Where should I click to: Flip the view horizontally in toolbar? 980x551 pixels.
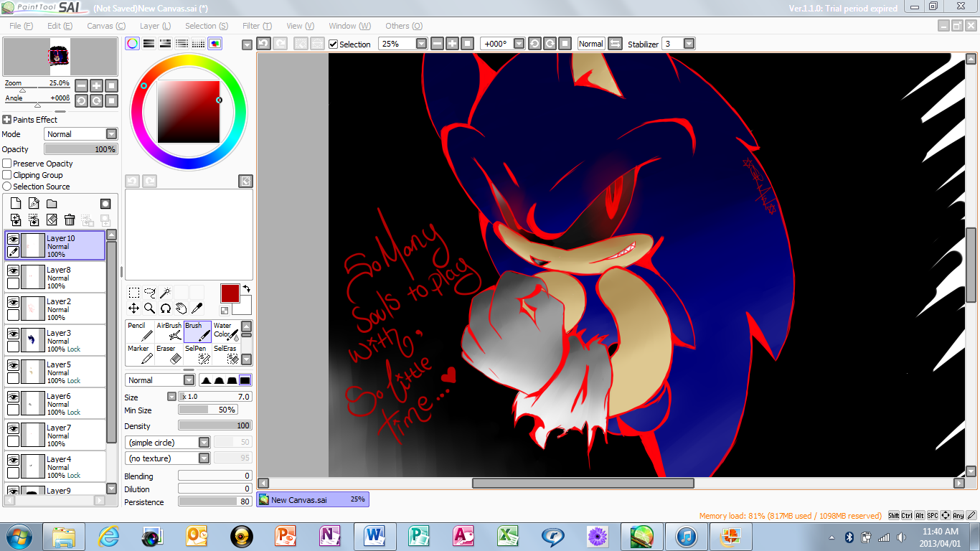(615, 44)
